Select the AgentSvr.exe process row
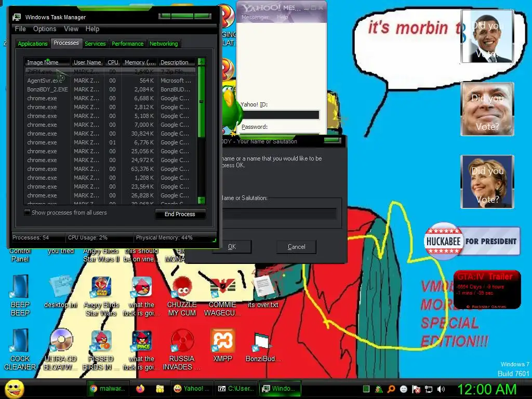 pyautogui.click(x=110, y=81)
